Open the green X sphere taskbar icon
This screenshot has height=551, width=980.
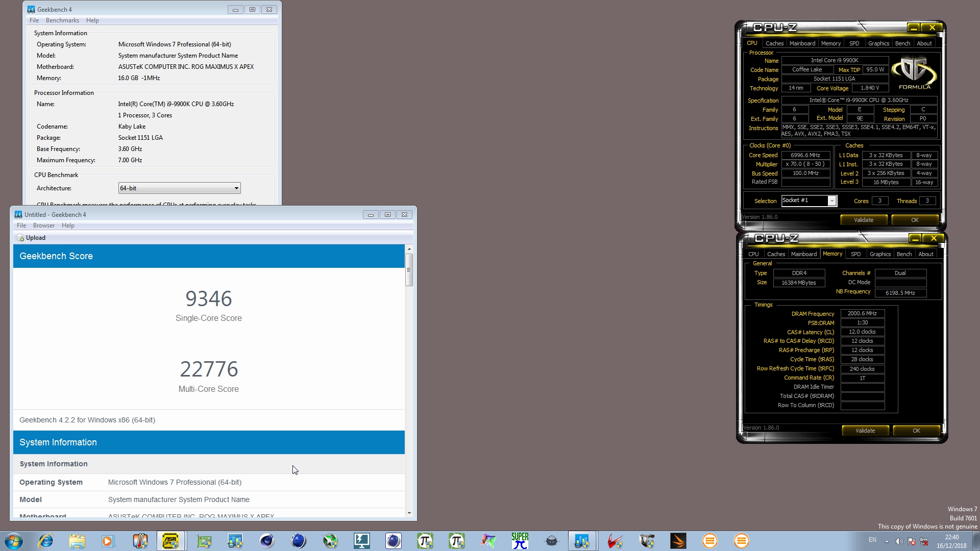[330, 541]
